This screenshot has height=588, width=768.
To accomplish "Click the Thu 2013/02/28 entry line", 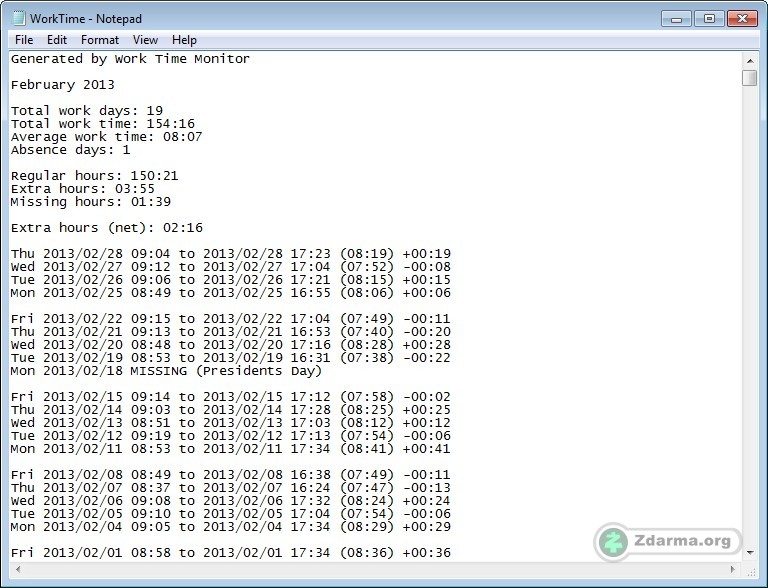I will (231, 254).
